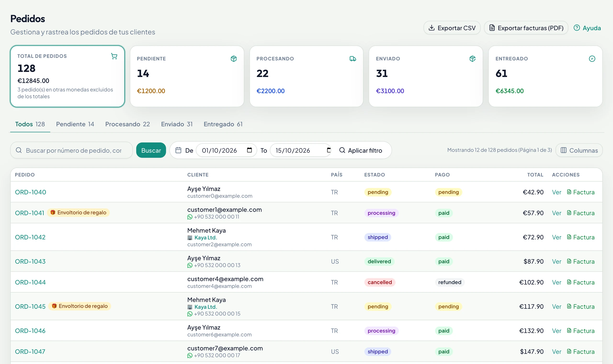This screenshot has width=613, height=364.
Task: Click gift icon on ORD-1041 badge
Action: pos(52,212)
